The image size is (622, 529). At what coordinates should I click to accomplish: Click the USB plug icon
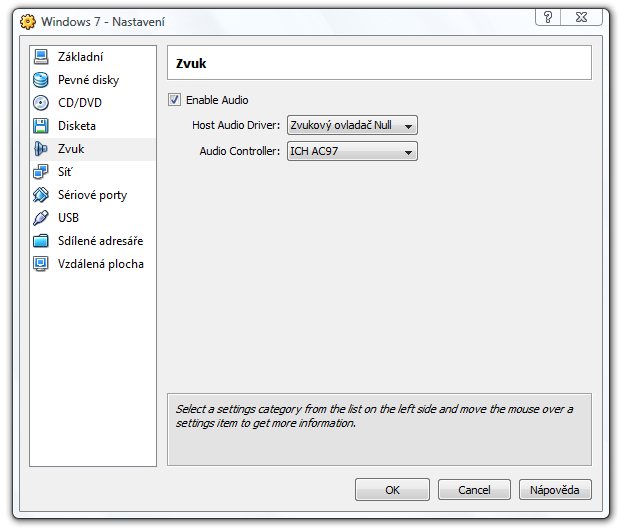pos(41,218)
